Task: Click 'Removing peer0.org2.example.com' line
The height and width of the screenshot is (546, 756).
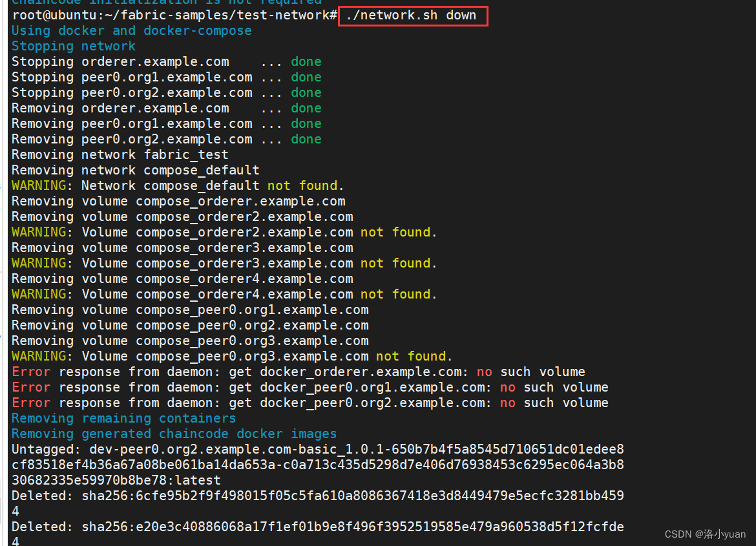Action: (166, 139)
